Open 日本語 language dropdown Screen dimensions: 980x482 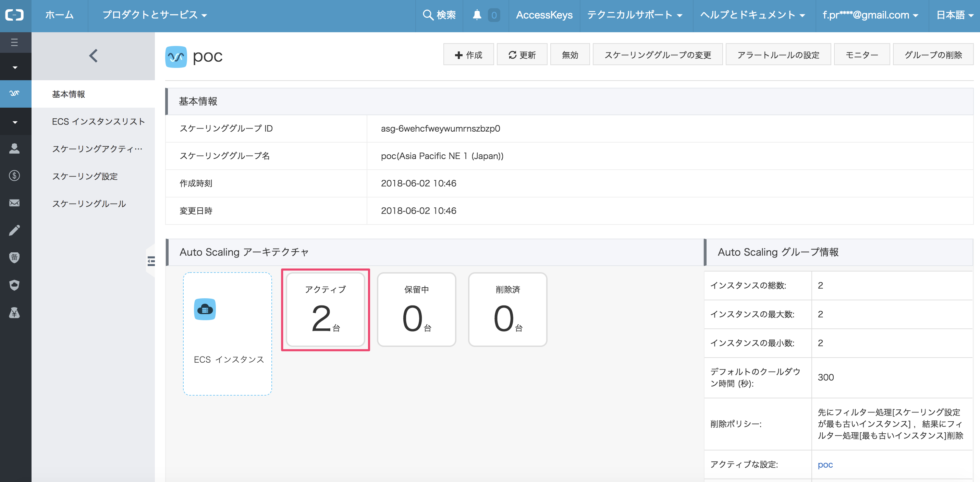954,15
